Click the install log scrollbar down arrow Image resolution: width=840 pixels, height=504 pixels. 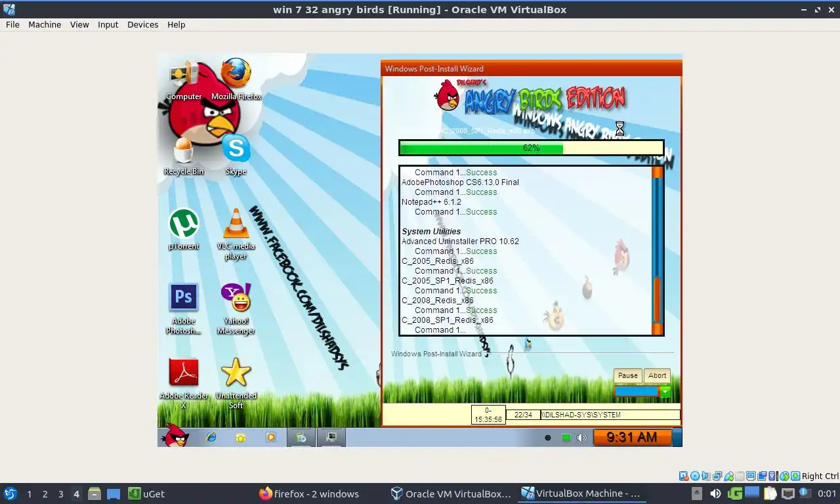[657, 329]
